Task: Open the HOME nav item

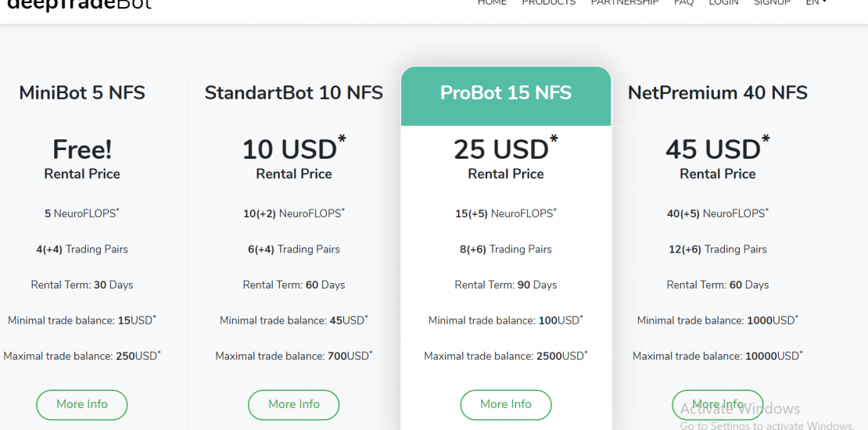Action: (492, 3)
